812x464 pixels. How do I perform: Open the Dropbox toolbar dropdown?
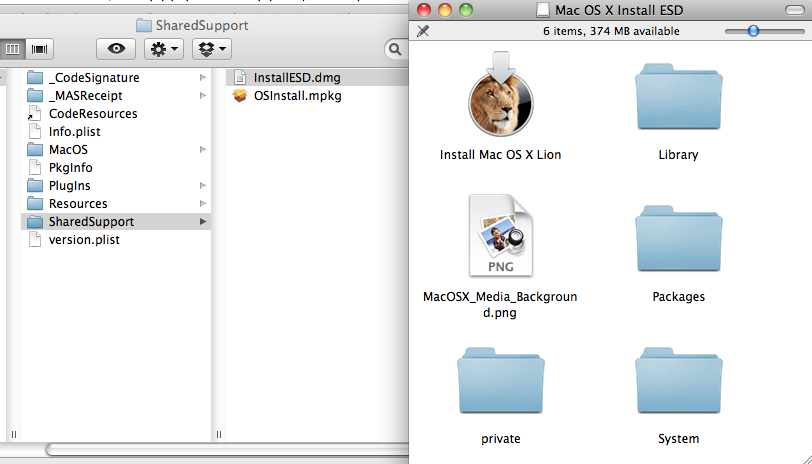(x=212, y=49)
